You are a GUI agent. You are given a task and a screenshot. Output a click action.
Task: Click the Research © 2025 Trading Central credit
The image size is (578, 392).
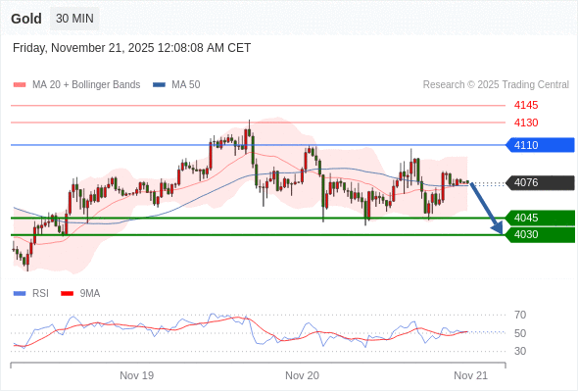pos(496,85)
